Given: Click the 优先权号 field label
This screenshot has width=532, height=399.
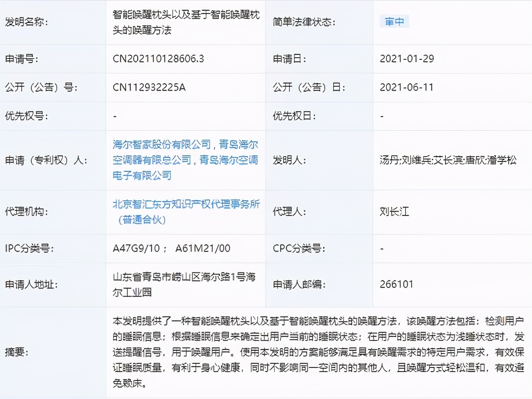Looking at the screenshot, I should coord(26,116).
